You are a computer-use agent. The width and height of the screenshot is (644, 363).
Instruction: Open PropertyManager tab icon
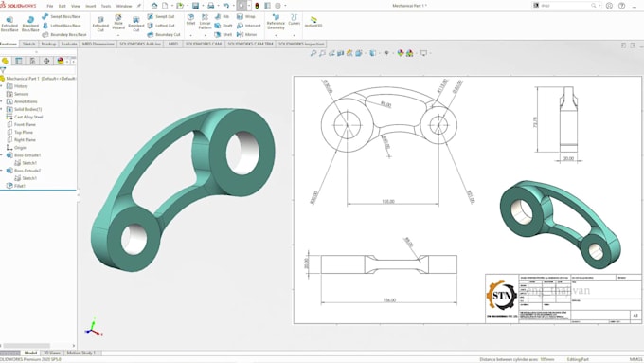pos(19,61)
